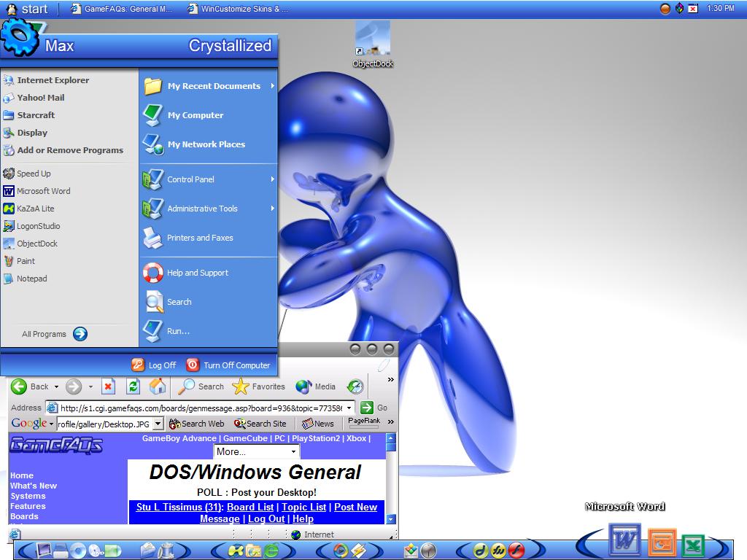The height and width of the screenshot is (560, 747).
Task: Click Search Site on Google toolbar
Action: click(260, 424)
